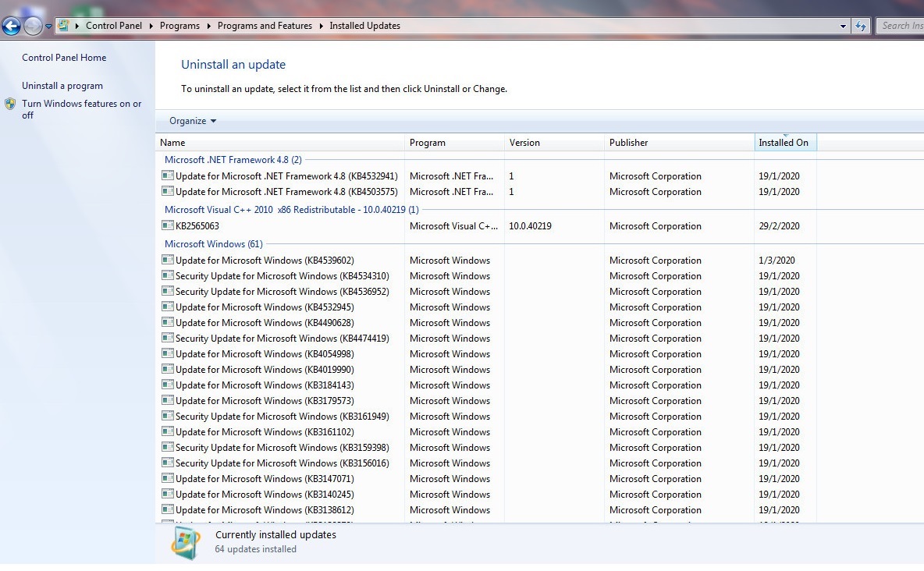
Task: Open Turn Windows features on or off
Action: 81,109
